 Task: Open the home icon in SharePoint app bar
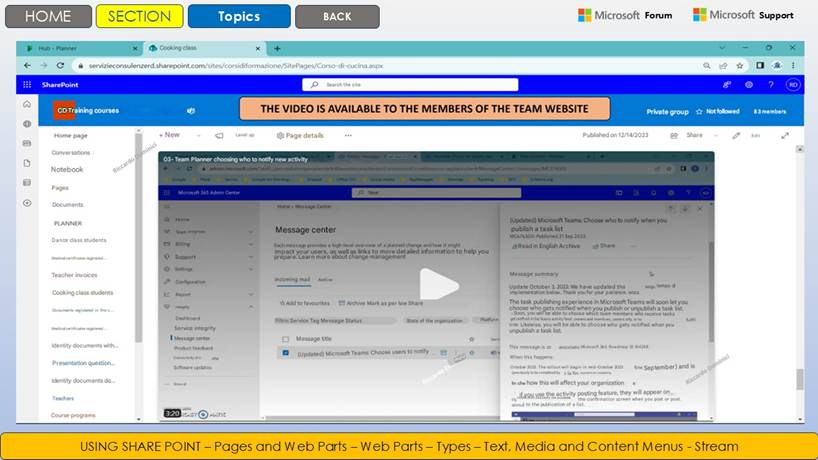pyautogui.click(x=27, y=103)
